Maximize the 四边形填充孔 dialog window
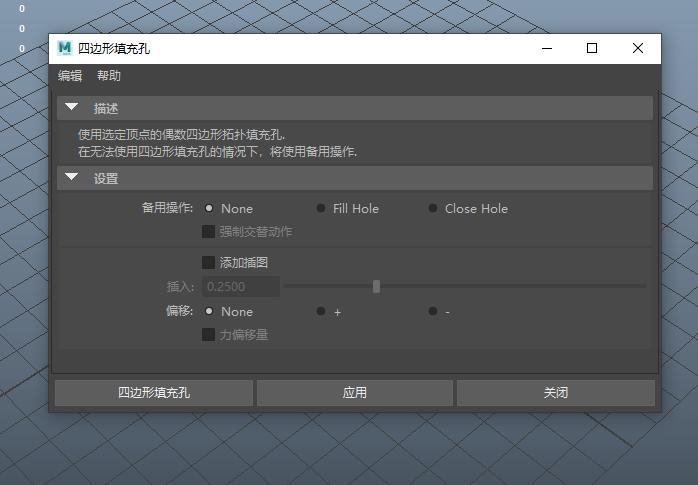698x485 pixels. point(591,48)
